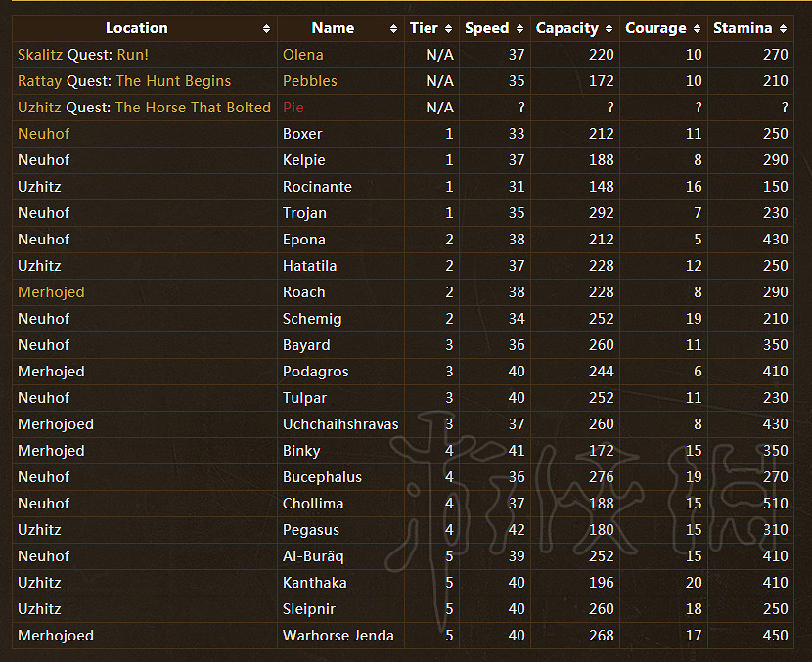812x662 pixels.
Task: Open the Pebbles horse link
Action: [309, 81]
